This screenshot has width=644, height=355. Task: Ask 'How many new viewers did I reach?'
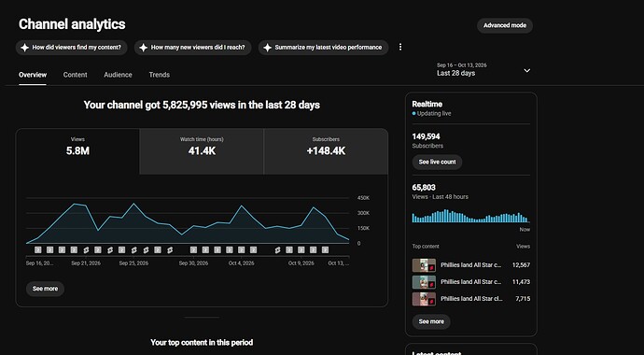pos(192,48)
